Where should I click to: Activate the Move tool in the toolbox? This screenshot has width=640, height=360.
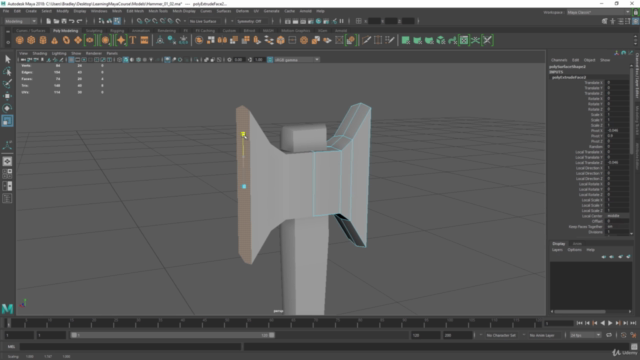7,96
